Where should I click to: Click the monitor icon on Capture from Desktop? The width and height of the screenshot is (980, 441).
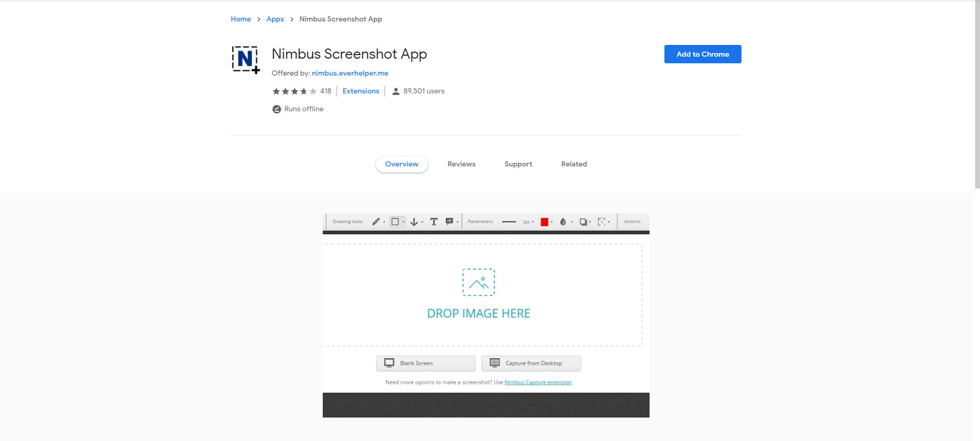tap(495, 363)
